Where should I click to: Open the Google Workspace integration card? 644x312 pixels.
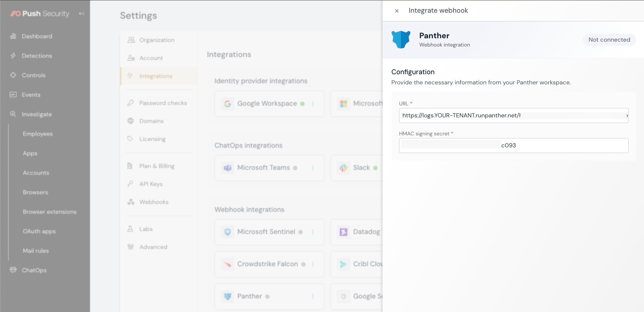coord(269,104)
